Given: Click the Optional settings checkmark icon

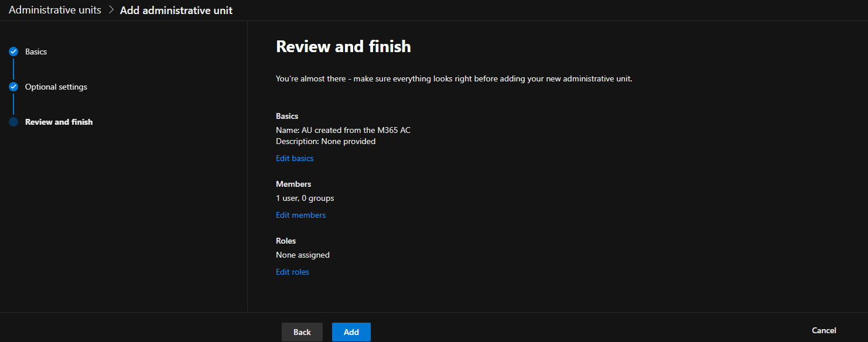Looking at the screenshot, I should tap(13, 87).
